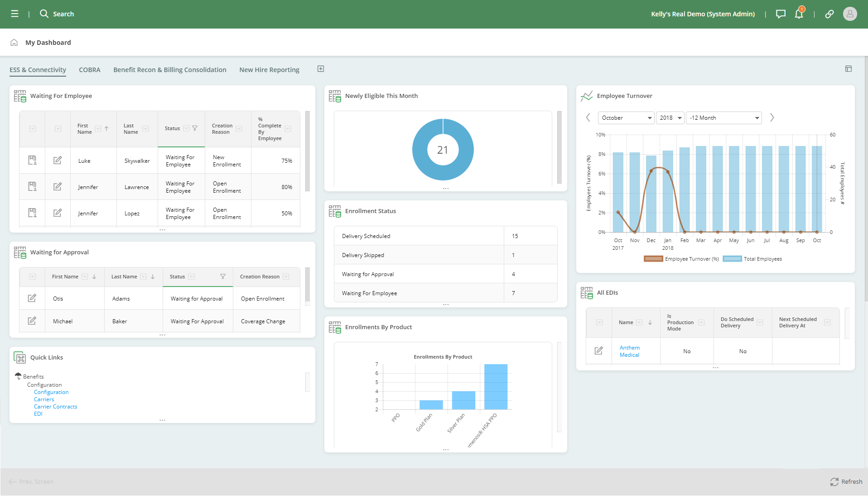
Task: Open save icon for Jennifer Lawrence row
Action: coord(32,187)
